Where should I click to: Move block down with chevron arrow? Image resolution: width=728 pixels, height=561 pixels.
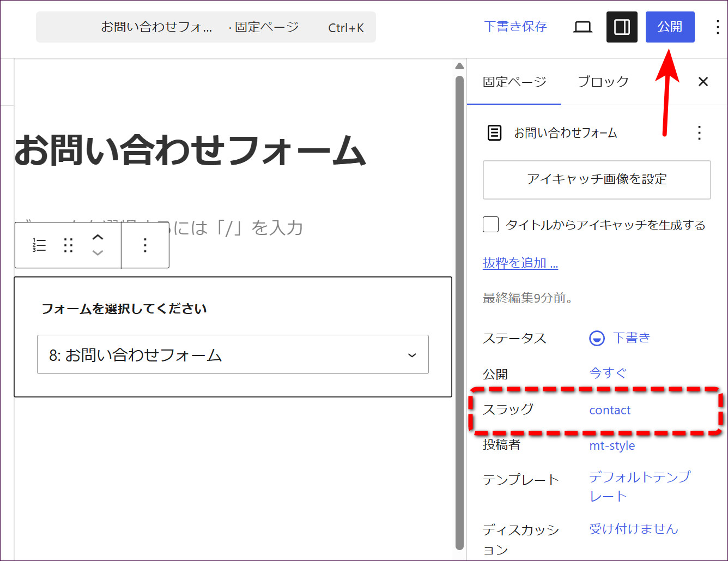pos(98,252)
